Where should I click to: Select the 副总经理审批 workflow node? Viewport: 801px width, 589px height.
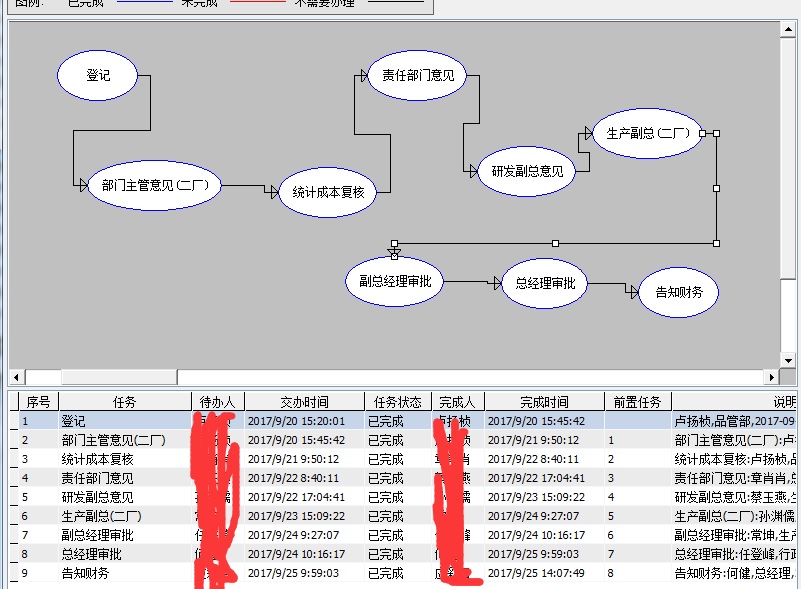point(394,282)
